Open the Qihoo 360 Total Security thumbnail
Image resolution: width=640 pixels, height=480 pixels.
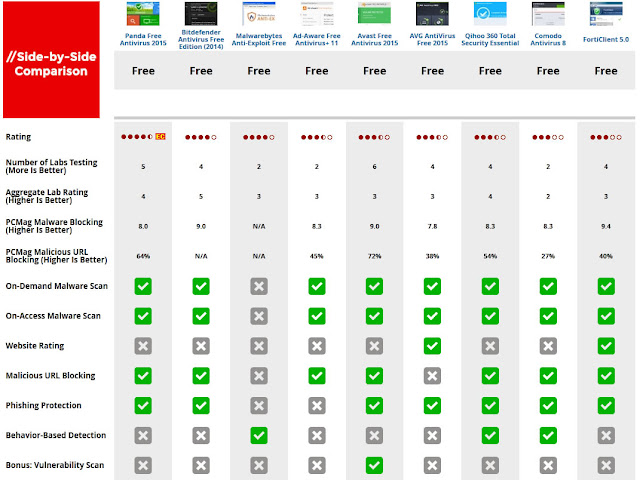click(x=490, y=14)
